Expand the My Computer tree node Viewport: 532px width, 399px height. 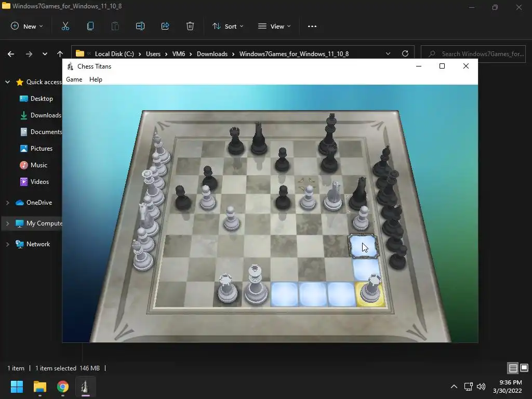7,223
